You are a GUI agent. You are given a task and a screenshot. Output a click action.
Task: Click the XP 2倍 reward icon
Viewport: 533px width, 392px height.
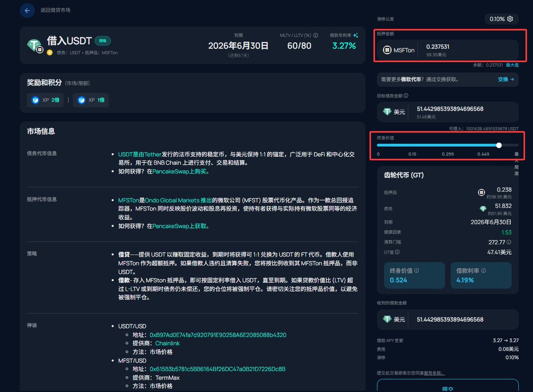click(x=36, y=100)
